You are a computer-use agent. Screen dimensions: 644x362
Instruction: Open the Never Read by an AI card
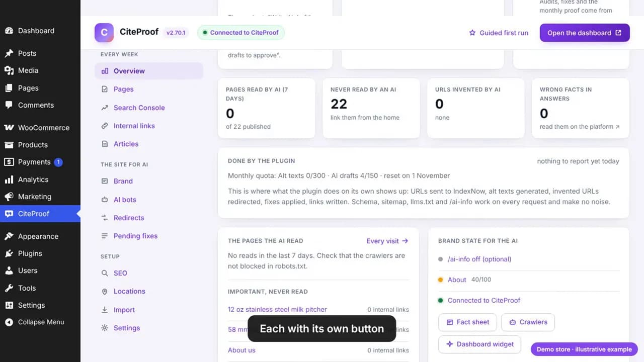(371, 108)
